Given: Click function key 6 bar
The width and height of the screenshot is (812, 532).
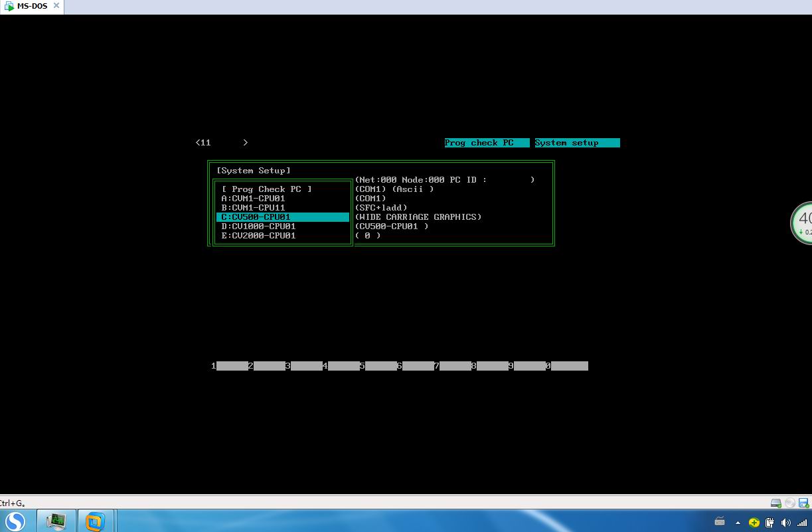Looking at the screenshot, I should pos(418,366).
